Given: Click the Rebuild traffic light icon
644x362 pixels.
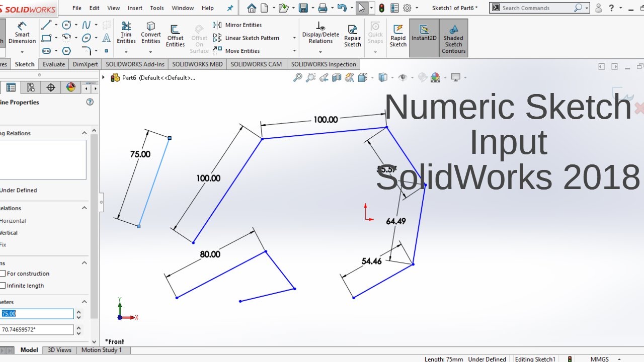Looking at the screenshot, I should (x=382, y=8).
